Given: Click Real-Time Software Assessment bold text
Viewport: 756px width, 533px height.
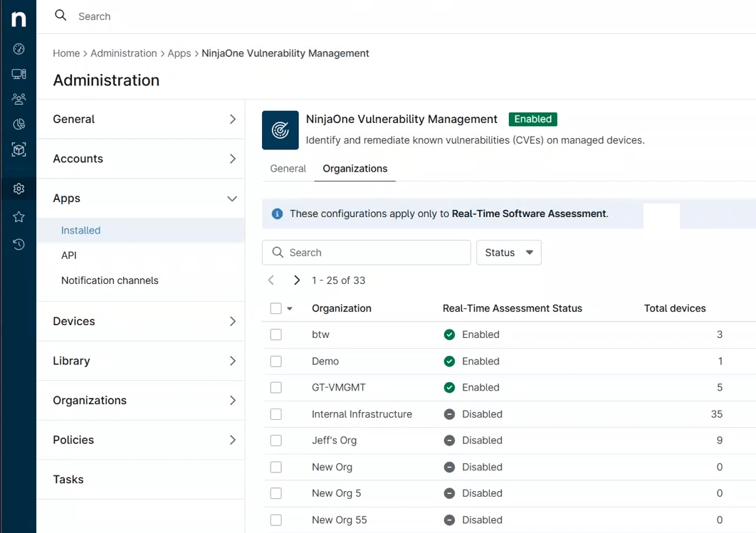Looking at the screenshot, I should click(528, 213).
